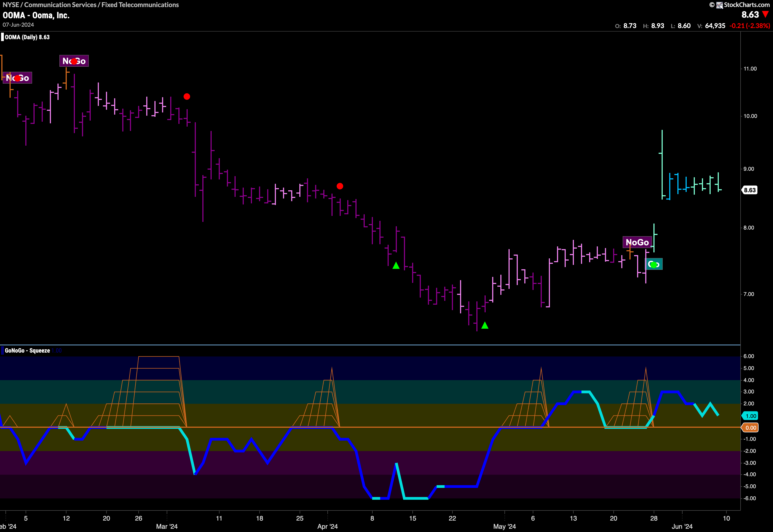Click the 07-Jun-2024 date text
This screenshot has height=532, width=773.
tap(18, 25)
